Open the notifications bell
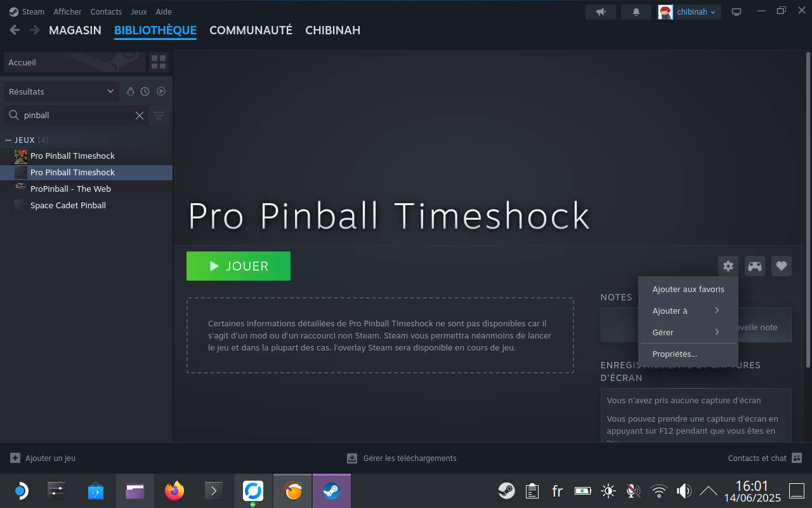Screen dimensions: 812x508 (636, 12)
